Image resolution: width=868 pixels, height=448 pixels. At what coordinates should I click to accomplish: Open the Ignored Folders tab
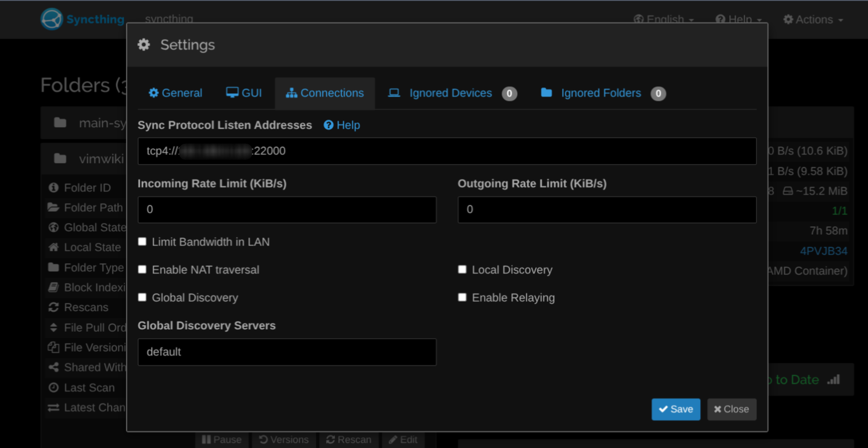pyautogui.click(x=603, y=93)
